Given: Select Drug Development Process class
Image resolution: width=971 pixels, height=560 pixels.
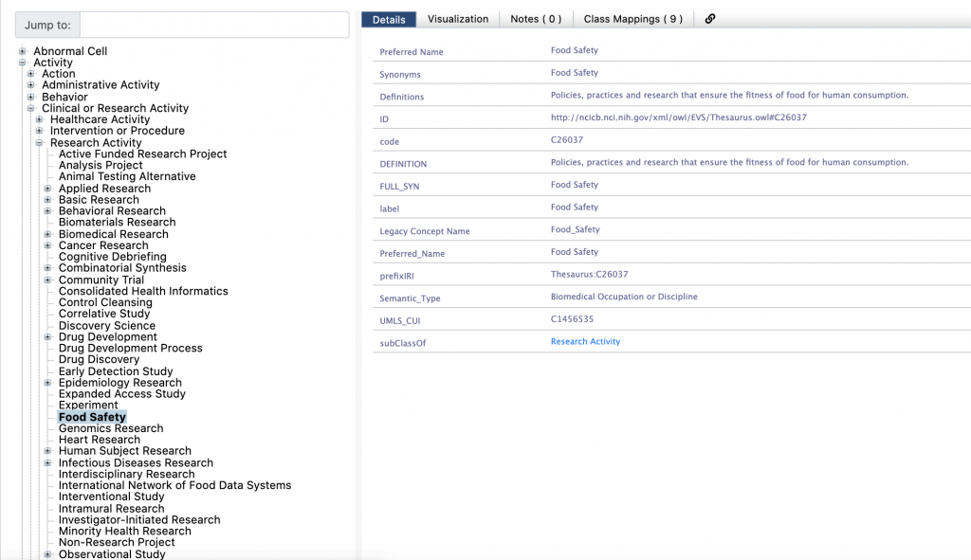Looking at the screenshot, I should point(130,349).
